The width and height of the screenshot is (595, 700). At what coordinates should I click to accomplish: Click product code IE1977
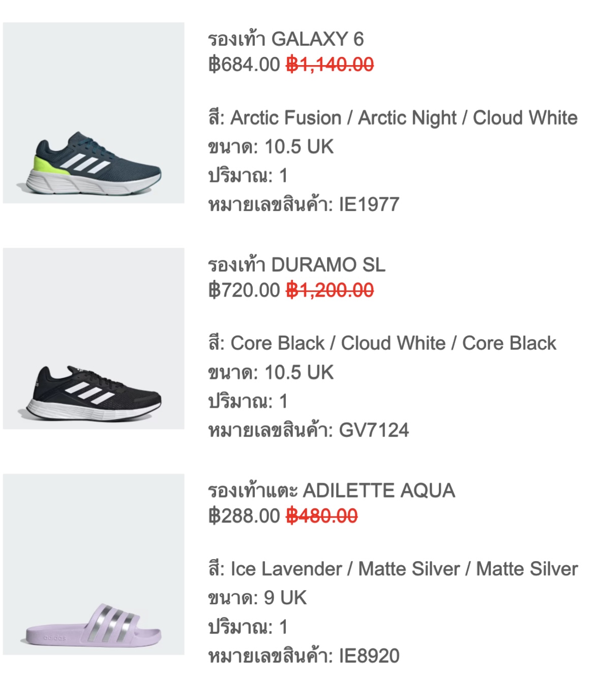[369, 205]
